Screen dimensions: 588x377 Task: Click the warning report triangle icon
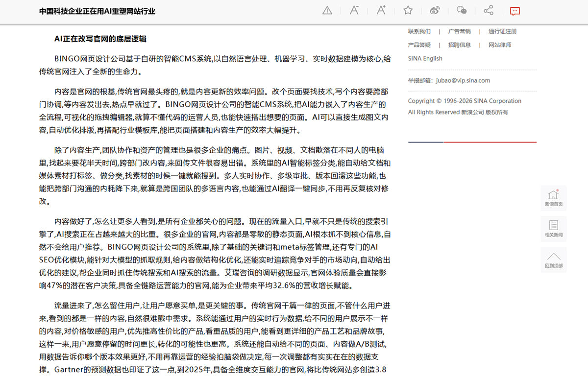coord(327,10)
